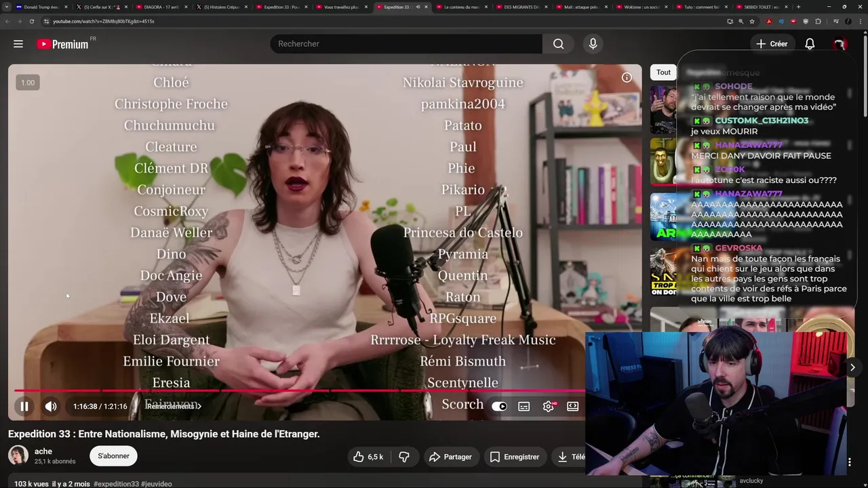This screenshot has width=868, height=488.
Task: Like the video (6,5 k)
Action: (x=368, y=457)
